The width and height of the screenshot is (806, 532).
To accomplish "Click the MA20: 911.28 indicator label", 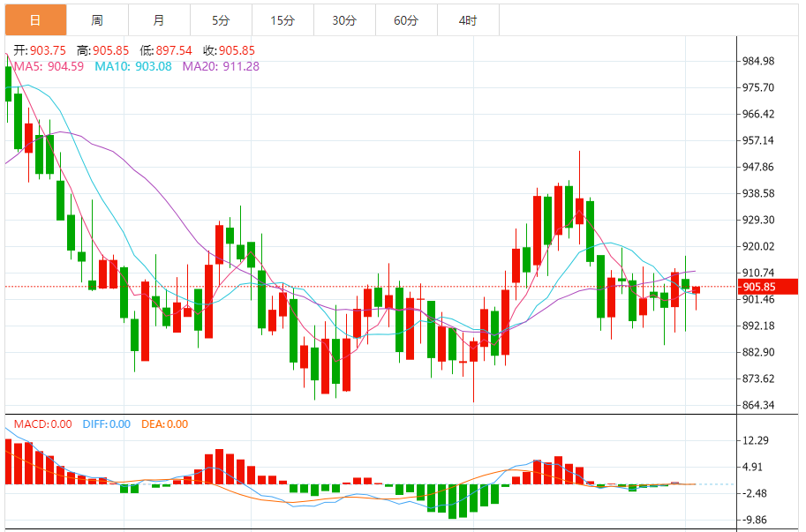I will click(x=221, y=66).
